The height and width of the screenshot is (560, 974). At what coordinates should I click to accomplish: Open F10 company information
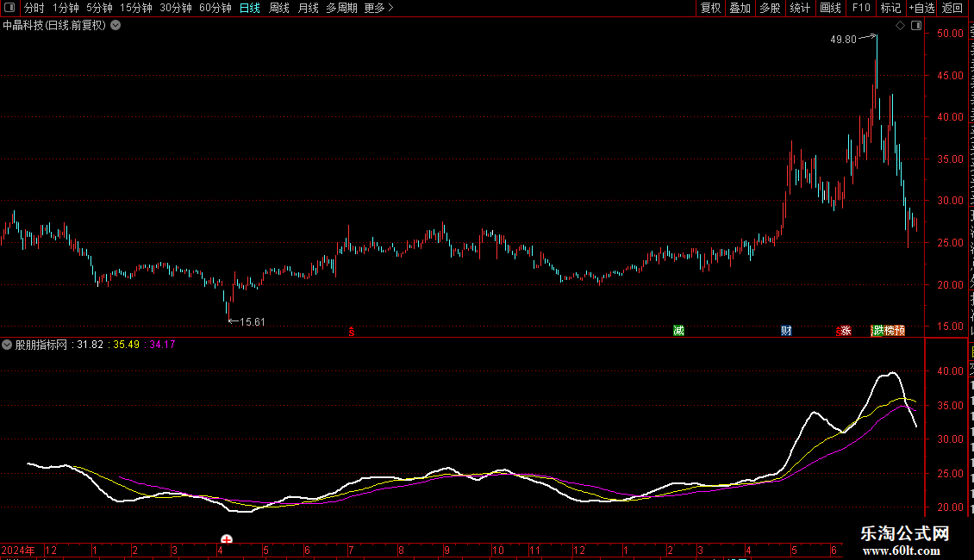click(x=861, y=8)
